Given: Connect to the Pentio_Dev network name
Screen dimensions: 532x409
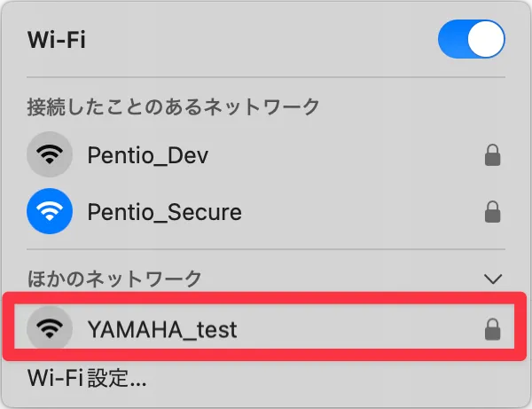Looking at the screenshot, I should tap(148, 155).
